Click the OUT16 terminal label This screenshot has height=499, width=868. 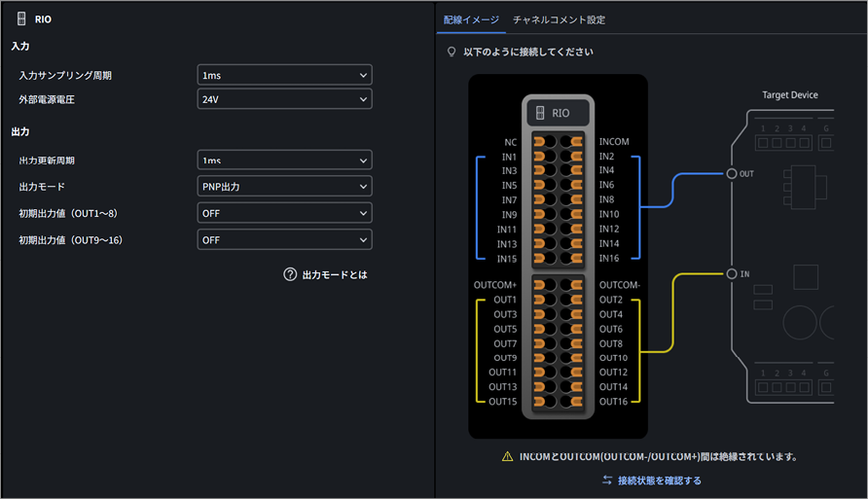(x=613, y=401)
